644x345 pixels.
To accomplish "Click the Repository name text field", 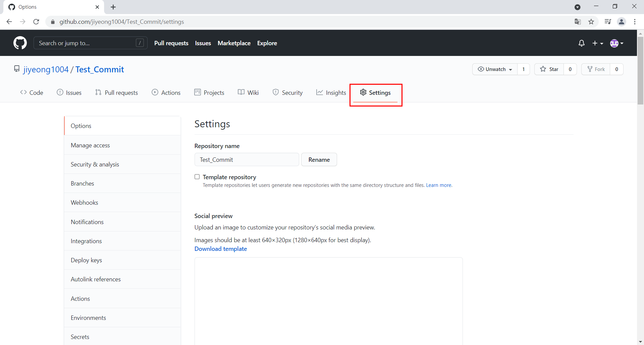I will click(x=247, y=160).
